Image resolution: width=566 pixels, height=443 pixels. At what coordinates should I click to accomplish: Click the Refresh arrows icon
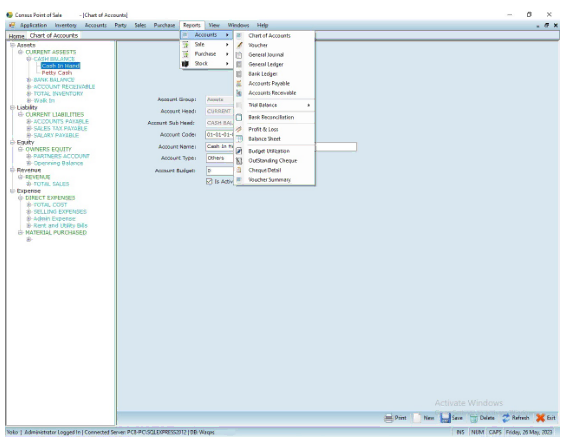click(506, 418)
